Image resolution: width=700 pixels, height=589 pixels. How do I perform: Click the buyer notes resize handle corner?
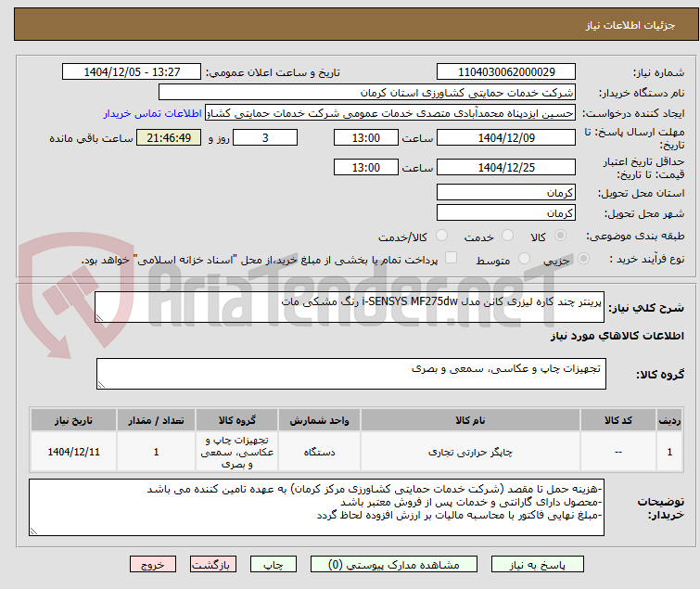pos(33,531)
